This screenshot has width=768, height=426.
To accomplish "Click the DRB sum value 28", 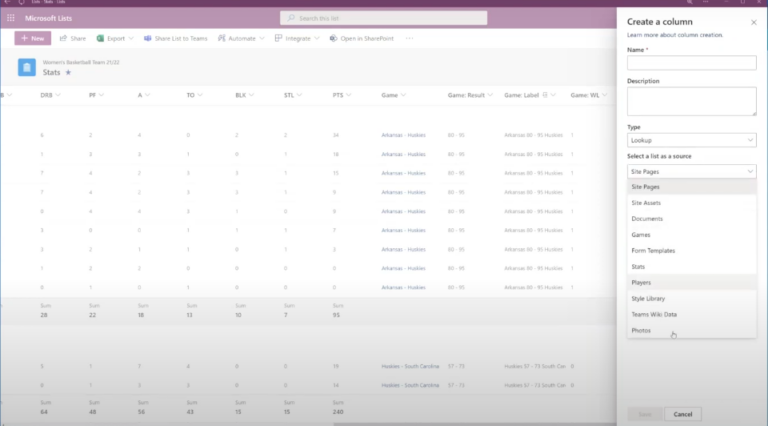I will 44,315.
